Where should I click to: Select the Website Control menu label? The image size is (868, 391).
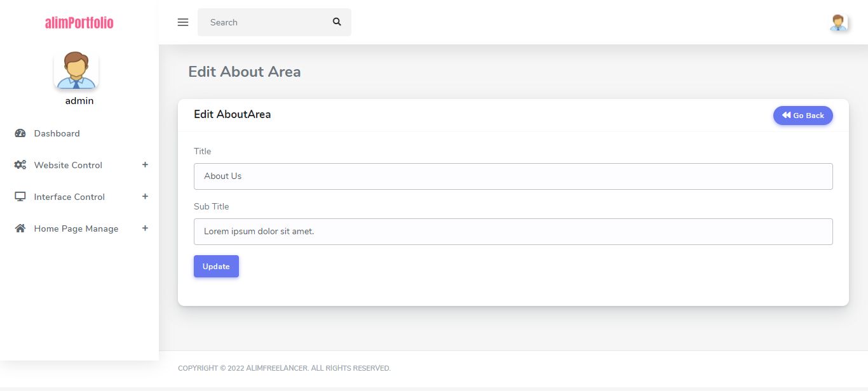click(x=68, y=165)
